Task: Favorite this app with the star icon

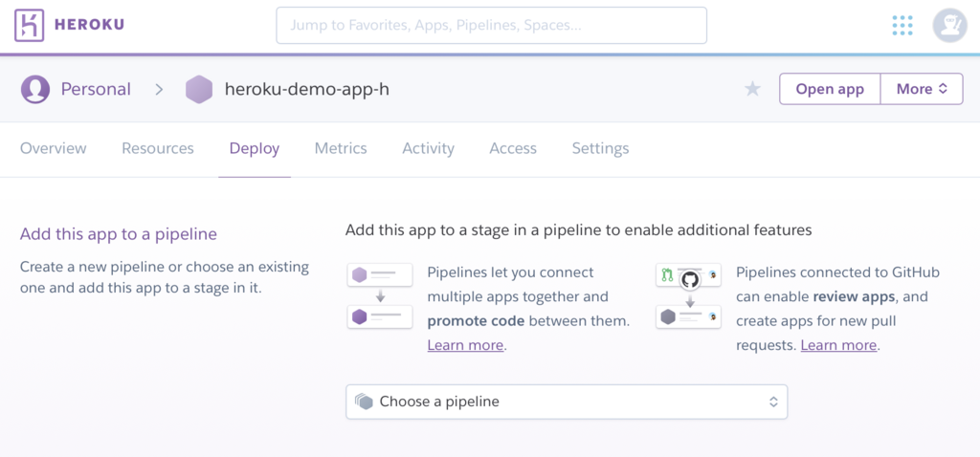Action: tap(753, 89)
